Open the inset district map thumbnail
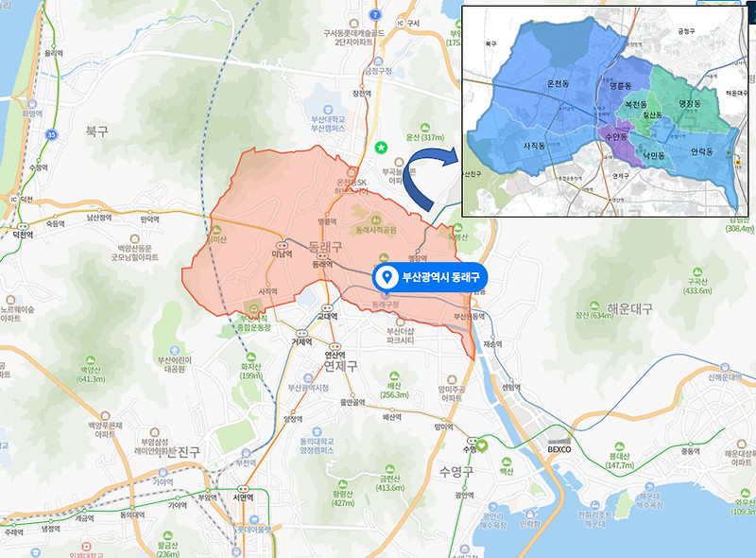Image resolution: width=756 pixels, height=558 pixels. click(606, 112)
